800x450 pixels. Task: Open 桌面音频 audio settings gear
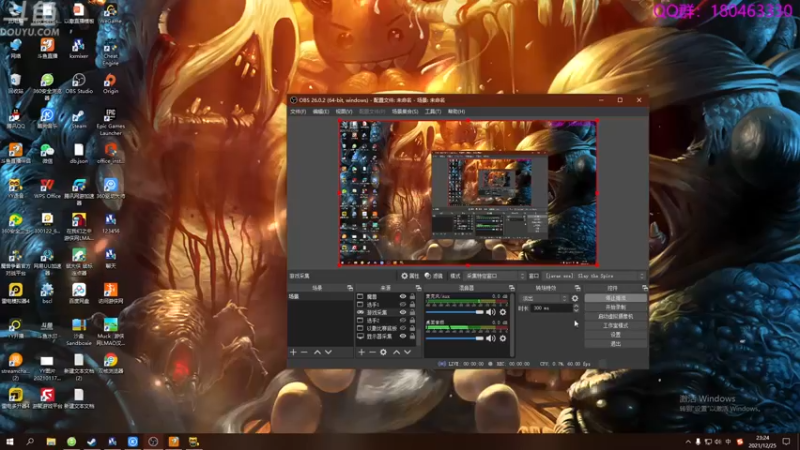tap(503, 338)
